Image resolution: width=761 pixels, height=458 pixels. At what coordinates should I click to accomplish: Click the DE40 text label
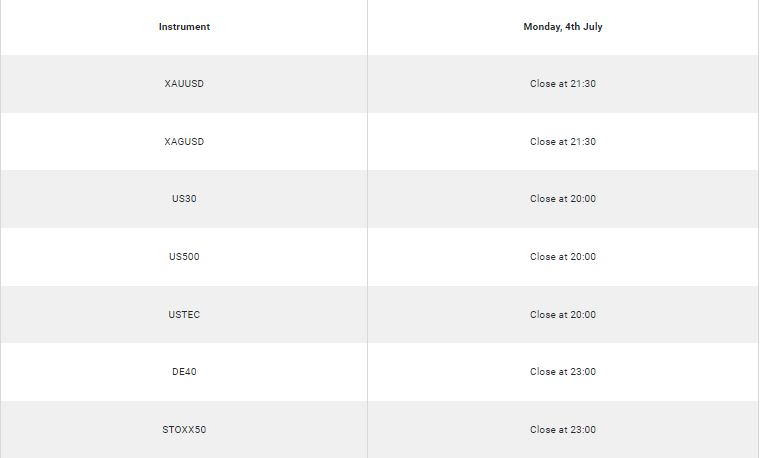click(x=184, y=372)
